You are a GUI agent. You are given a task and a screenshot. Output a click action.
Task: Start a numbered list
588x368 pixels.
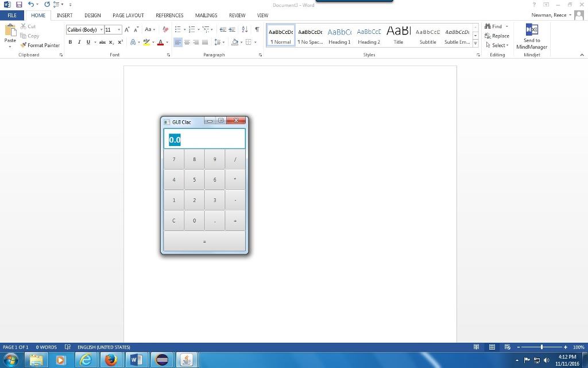(192, 29)
